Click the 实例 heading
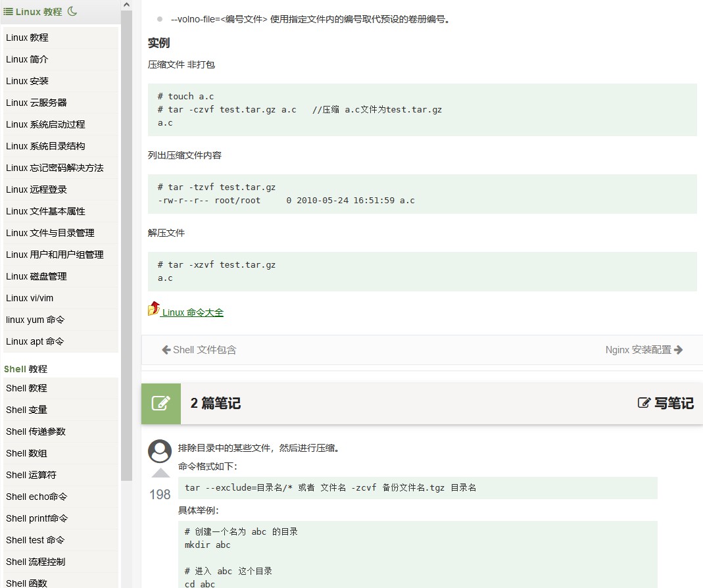Screen dimensions: 703x588 coord(158,43)
